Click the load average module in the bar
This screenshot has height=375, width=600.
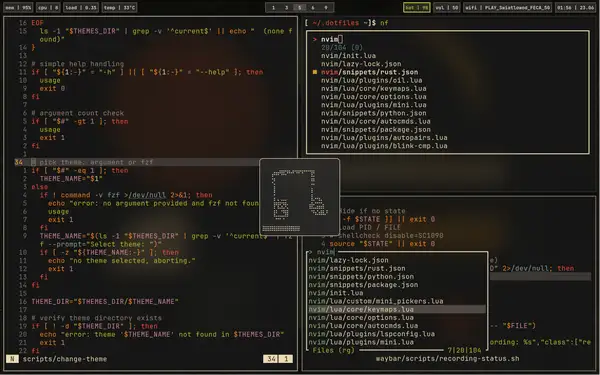coord(81,7)
